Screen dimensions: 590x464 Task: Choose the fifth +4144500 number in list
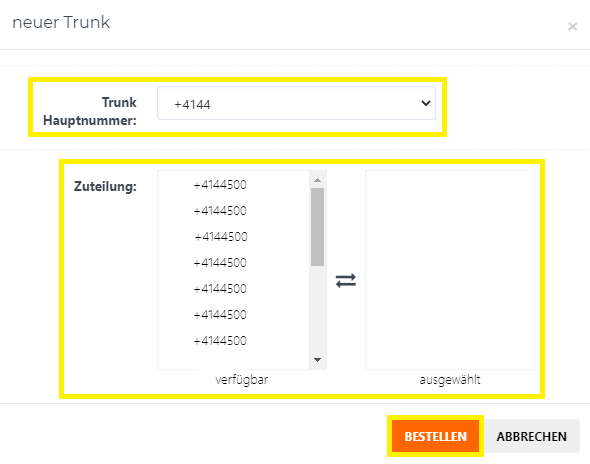click(x=220, y=289)
